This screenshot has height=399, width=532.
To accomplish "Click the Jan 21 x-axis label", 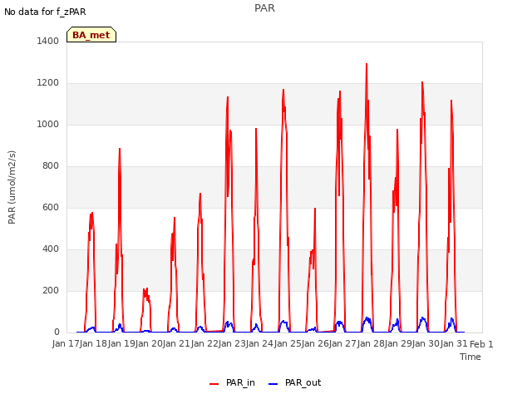I will click(x=177, y=343).
